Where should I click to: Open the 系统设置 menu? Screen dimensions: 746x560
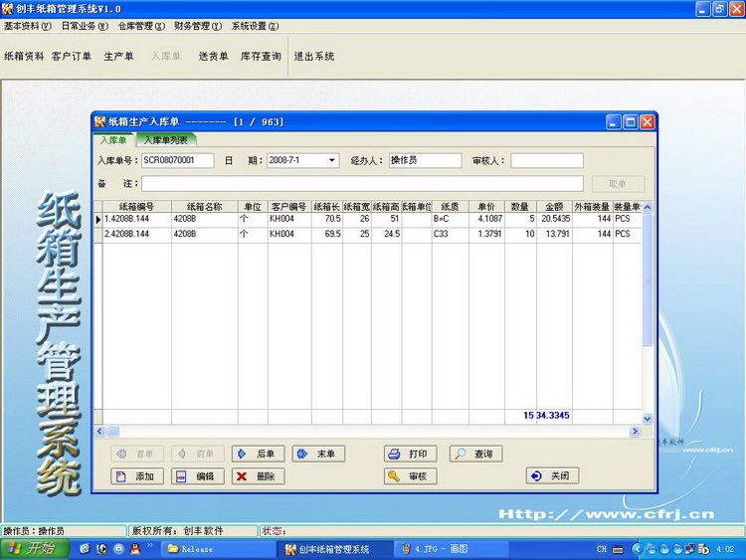(254, 26)
